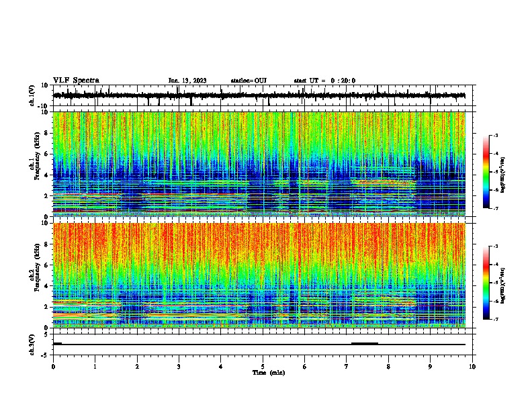The image size is (532, 411).
Task: Click the ch.1 frequency spectrogram panel
Action: (x=259, y=164)
